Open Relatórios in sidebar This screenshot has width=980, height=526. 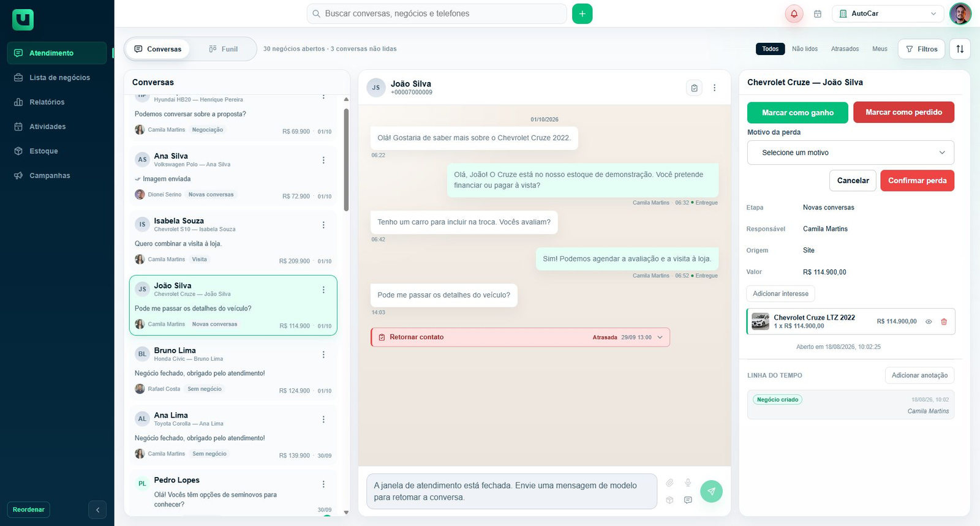[57, 102]
